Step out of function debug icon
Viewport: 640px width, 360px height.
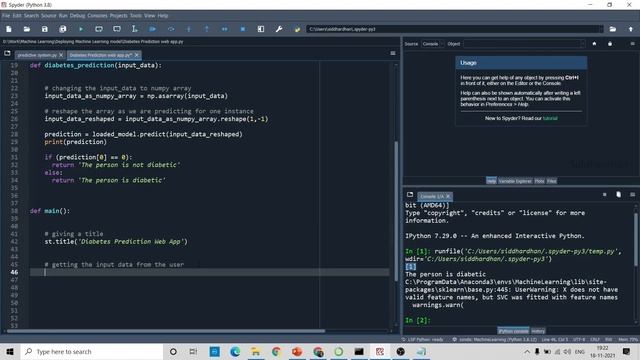pyautogui.click(x=207, y=29)
